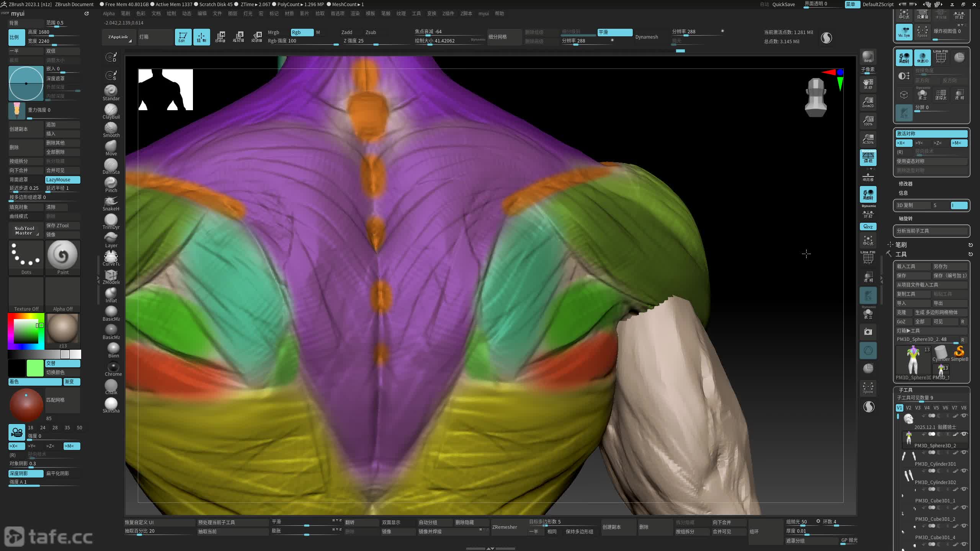Click the Xpose icon in right shelf
980x551 pixels.
pos(868,387)
